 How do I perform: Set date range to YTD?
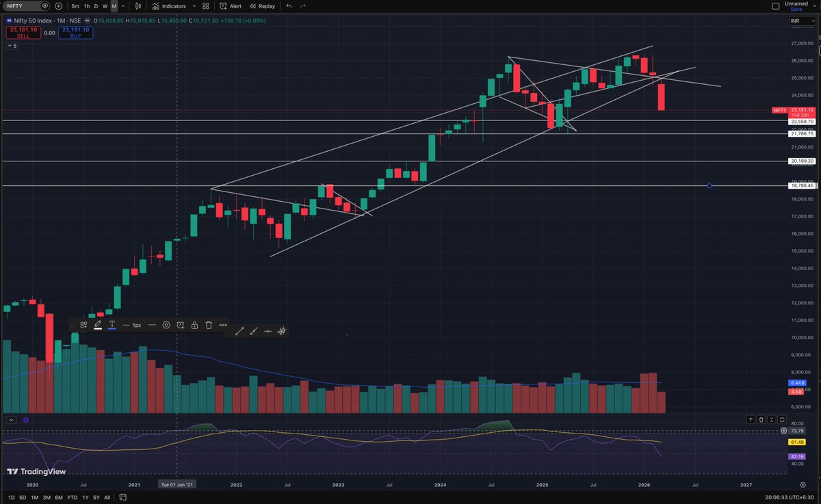tap(73, 497)
